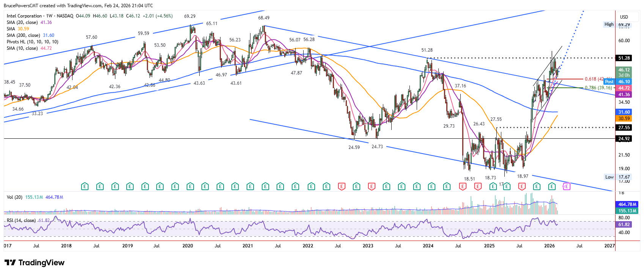
Task: Click the 24.59 pivot low label
Action: click(354, 147)
